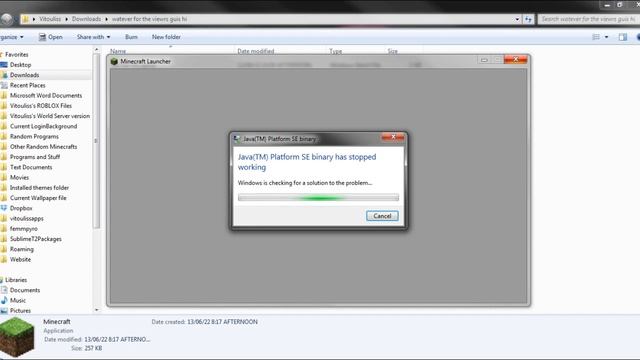Open Text Documents folder

[x=31, y=167]
